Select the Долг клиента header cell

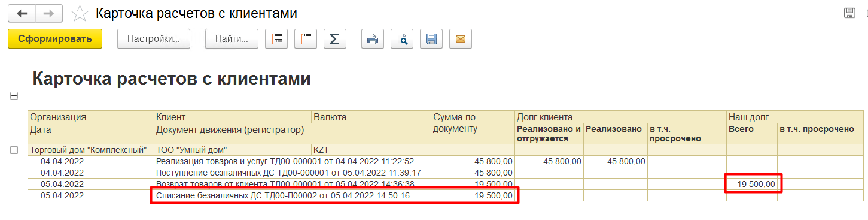tap(620, 117)
